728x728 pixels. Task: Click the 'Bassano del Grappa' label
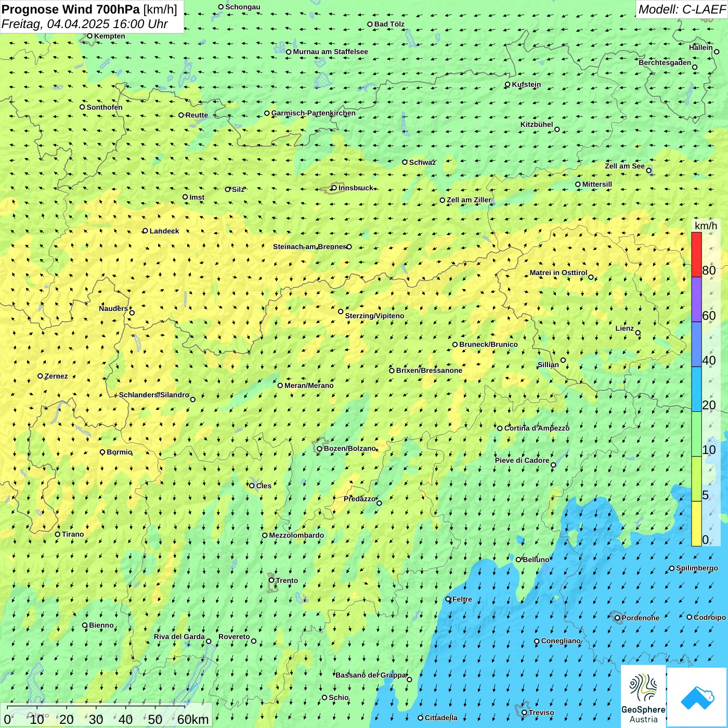(371, 675)
